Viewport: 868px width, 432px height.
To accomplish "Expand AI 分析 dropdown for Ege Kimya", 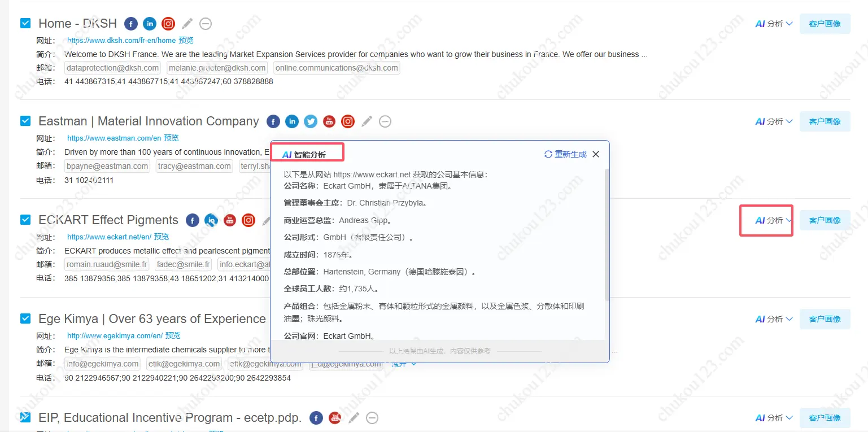I will point(774,319).
